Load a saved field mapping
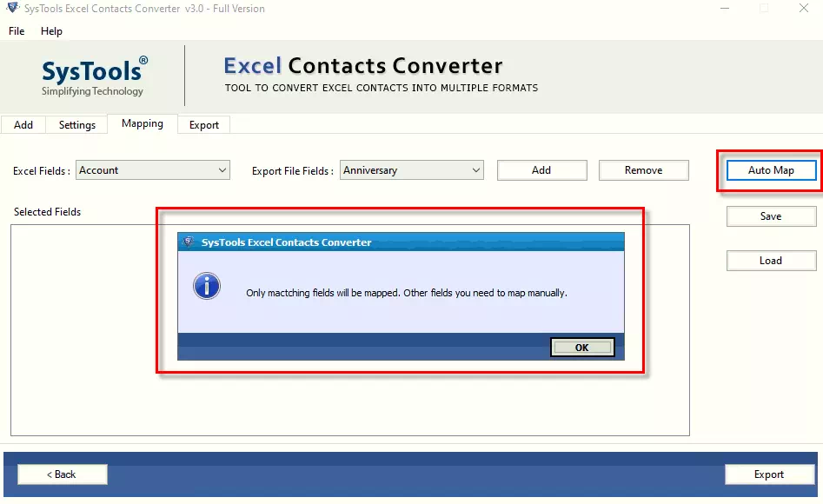 coord(771,261)
